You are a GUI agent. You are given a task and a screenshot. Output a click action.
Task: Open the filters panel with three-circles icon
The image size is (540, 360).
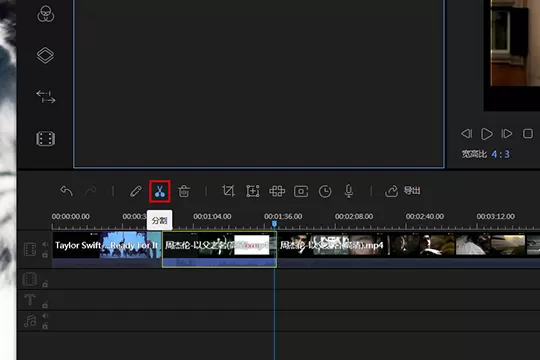[x=45, y=14]
